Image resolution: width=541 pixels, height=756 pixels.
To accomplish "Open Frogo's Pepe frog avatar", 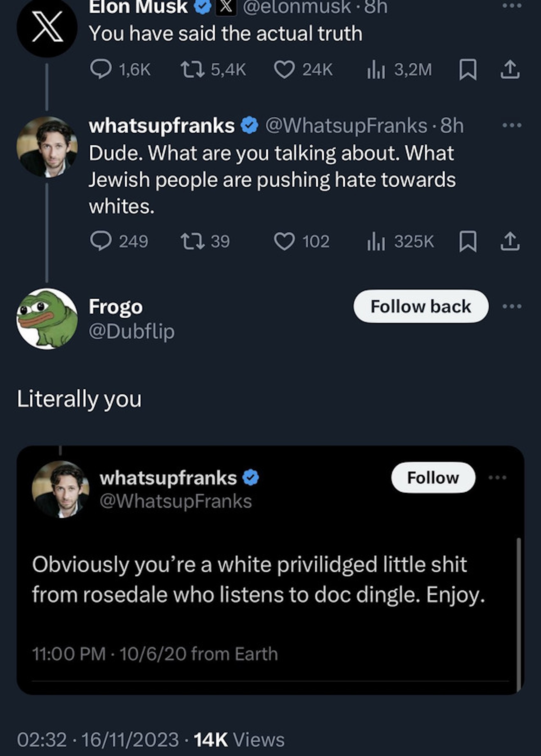I will pyautogui.click(x=47, y=319).
